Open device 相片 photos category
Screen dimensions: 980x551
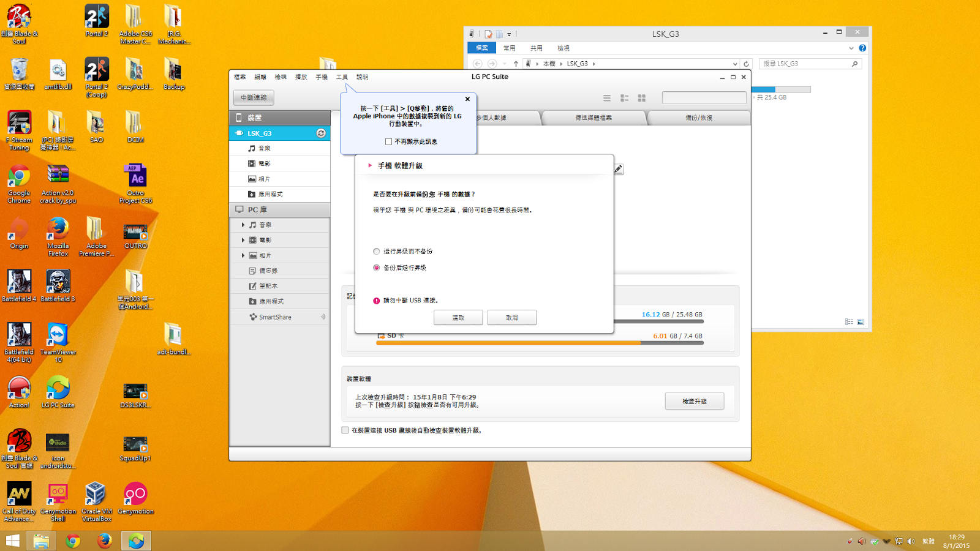tap(280, 179)
